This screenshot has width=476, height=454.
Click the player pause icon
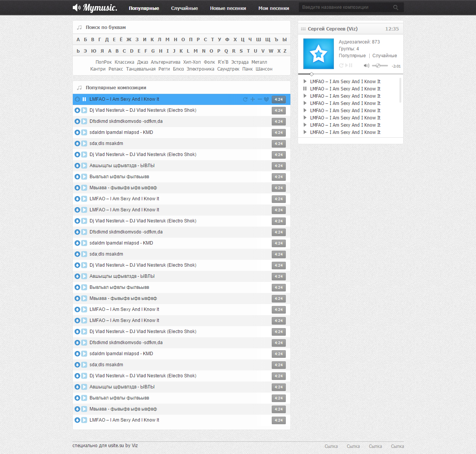[351, 66]
